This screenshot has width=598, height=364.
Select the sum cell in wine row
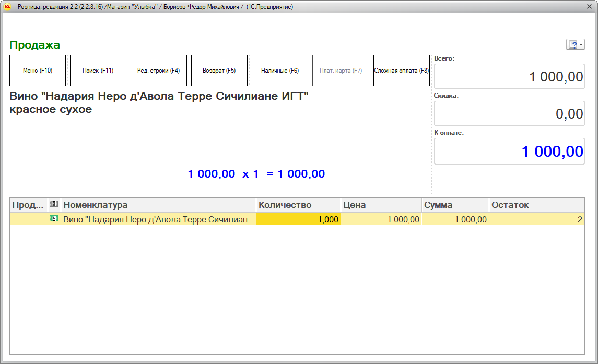point(455,219)
